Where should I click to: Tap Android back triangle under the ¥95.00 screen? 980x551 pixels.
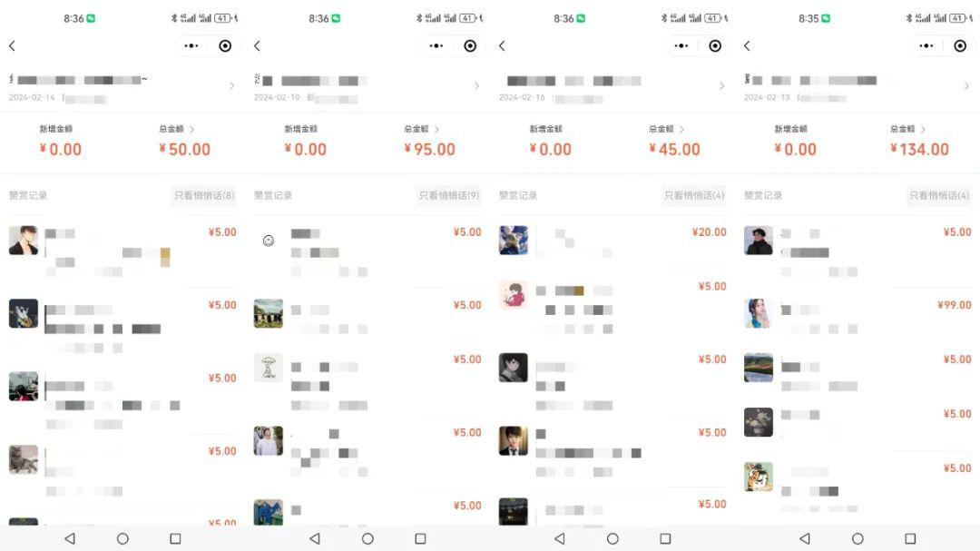[315, 538]
